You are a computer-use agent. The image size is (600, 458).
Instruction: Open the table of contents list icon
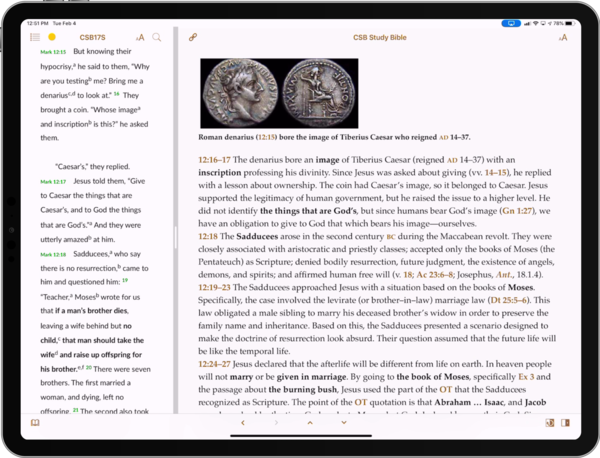(35, 37)
